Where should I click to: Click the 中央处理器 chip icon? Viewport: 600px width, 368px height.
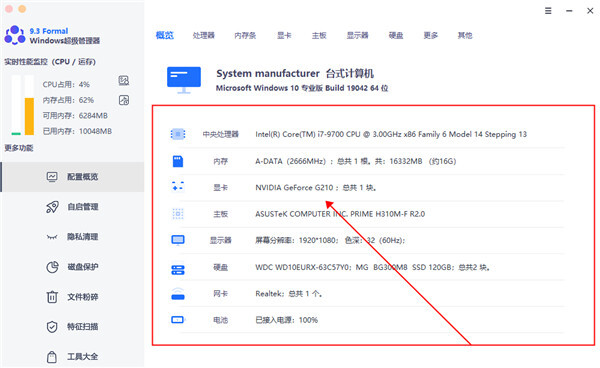178,134
